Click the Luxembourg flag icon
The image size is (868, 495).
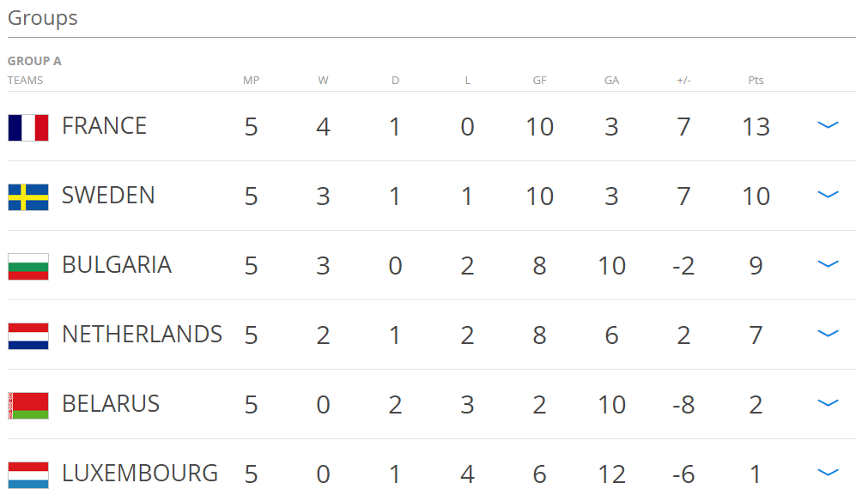click(x=27, y=474)
